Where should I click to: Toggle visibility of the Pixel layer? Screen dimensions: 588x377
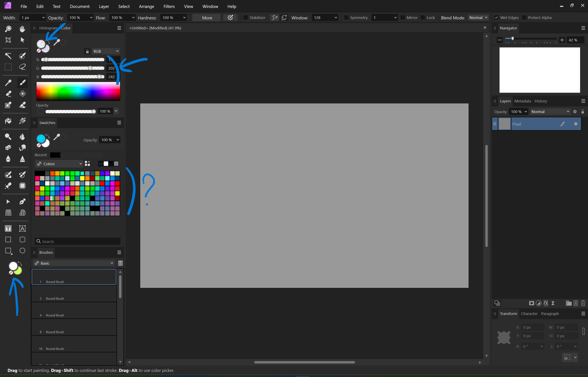pos(576,124)
